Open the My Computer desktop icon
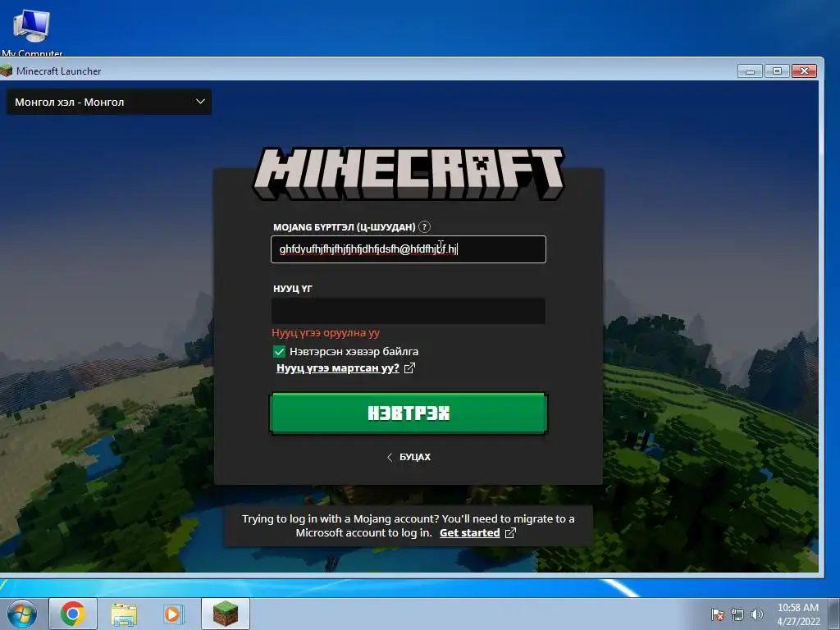 click(32, 31)
